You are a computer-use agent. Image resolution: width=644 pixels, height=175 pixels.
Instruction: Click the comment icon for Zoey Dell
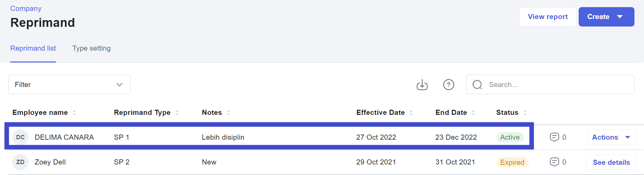[x=554, y=162]
